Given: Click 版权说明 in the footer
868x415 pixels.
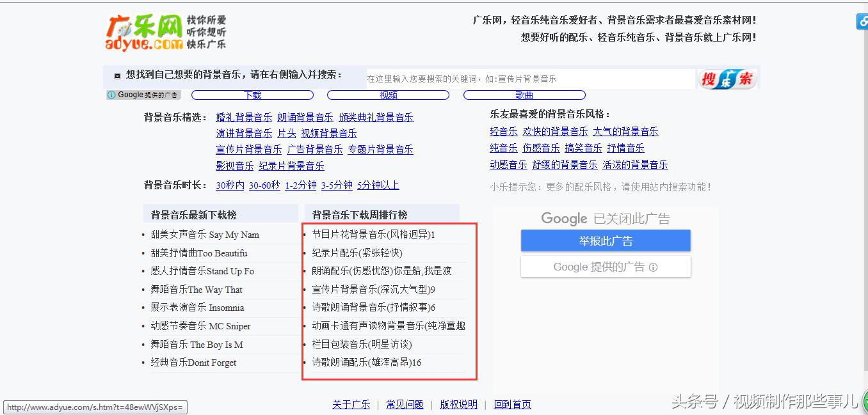Looking at the screenshot, I should 459,404.
